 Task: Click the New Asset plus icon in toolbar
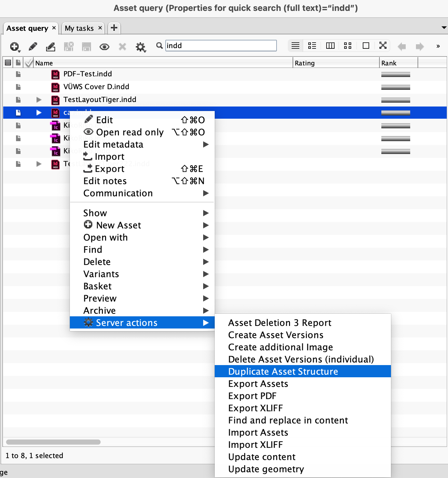click(x=14, y=47)
